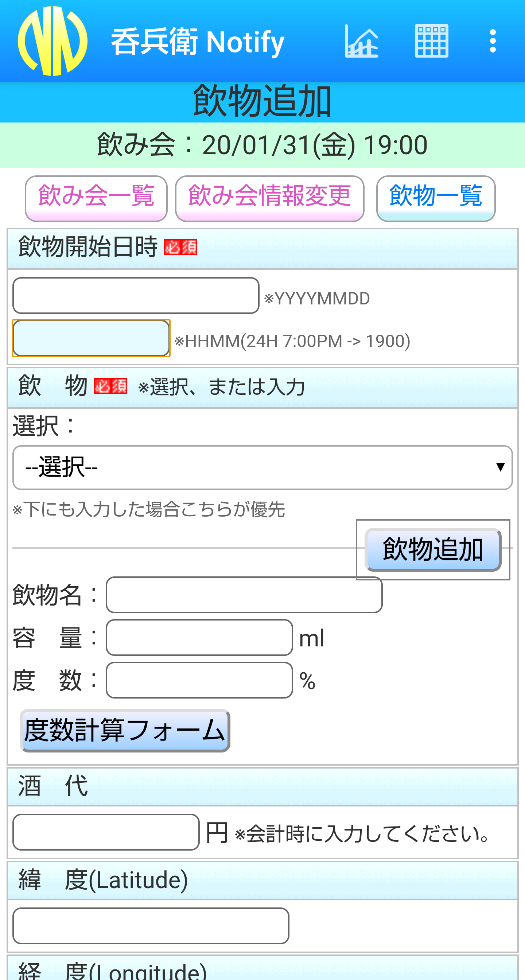Screen dimensions: 525x980
Task: Go to 飲み会一覧 party list
Action: (x=96, y=198)
